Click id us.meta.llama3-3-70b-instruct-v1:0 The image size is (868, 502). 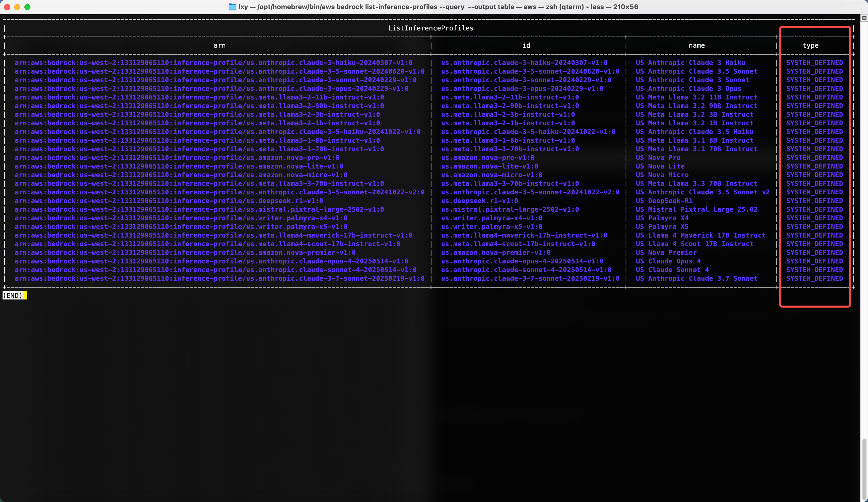(x=510, y=184)
